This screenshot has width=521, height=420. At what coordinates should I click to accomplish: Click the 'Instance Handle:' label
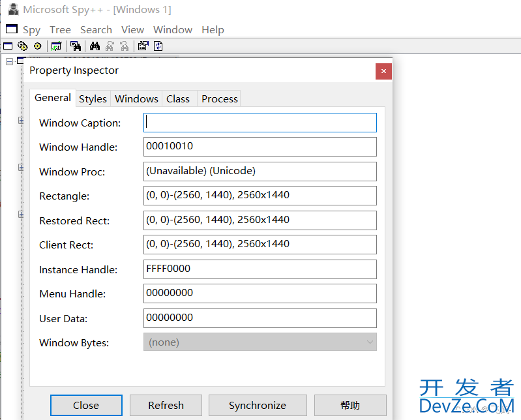(78, 269)
